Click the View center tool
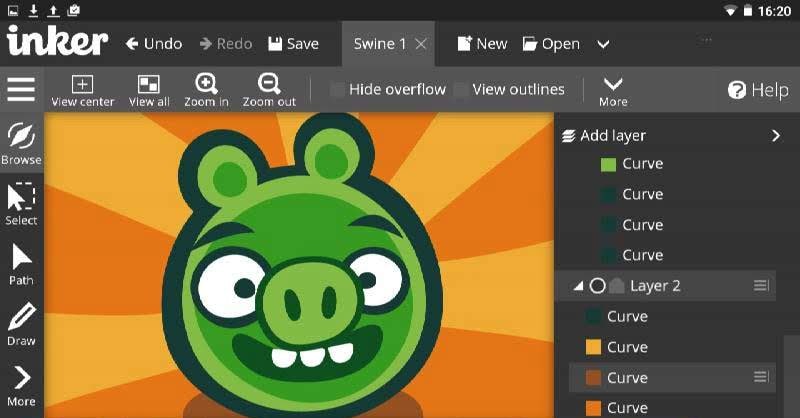The height and width of the screenshot is (418, 800). [x=82, y=91]
